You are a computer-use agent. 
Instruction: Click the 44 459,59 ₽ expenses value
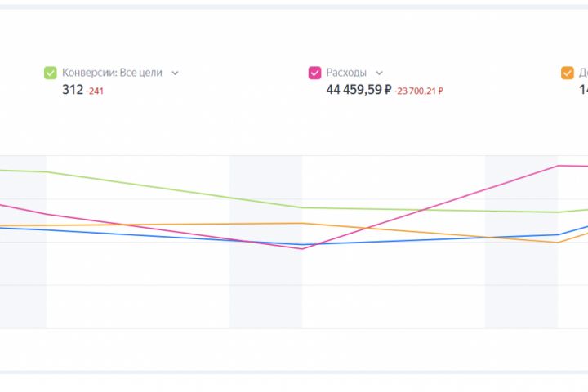pyautogui.click(x=358, y=90)
